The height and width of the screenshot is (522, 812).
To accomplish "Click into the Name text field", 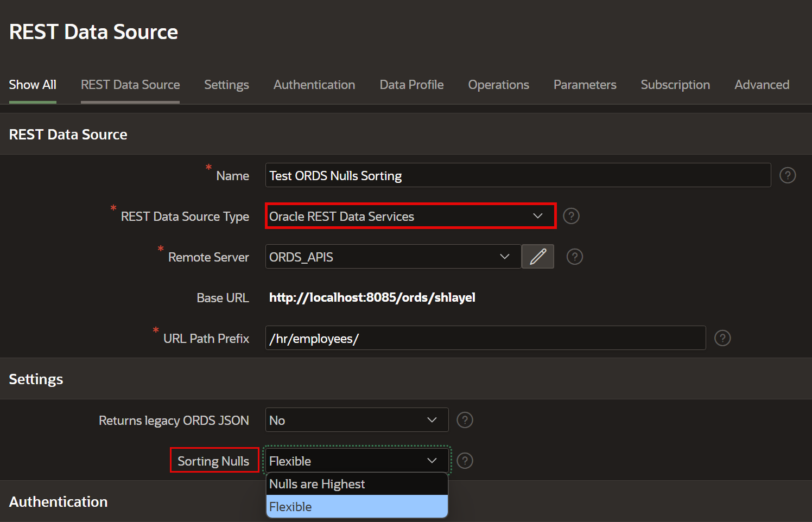I will [518, 175].
